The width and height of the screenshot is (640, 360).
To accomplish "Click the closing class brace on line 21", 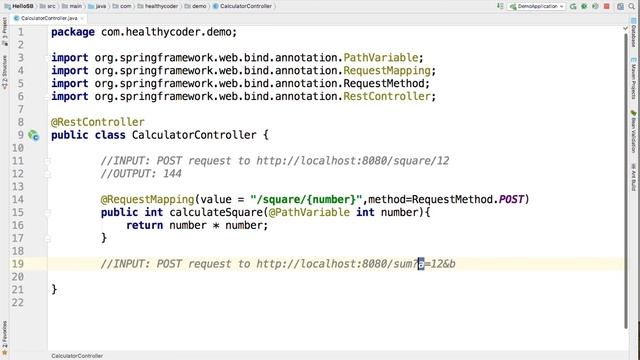I will [x=54, y=290].
